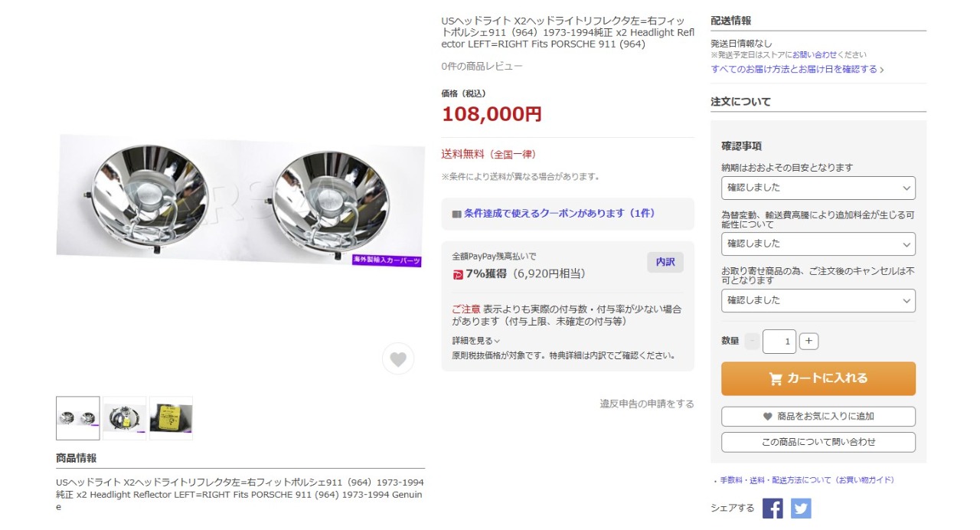Open PayPay 内訳 breakdown button
The image size is (980, 530).
[665, 262]
